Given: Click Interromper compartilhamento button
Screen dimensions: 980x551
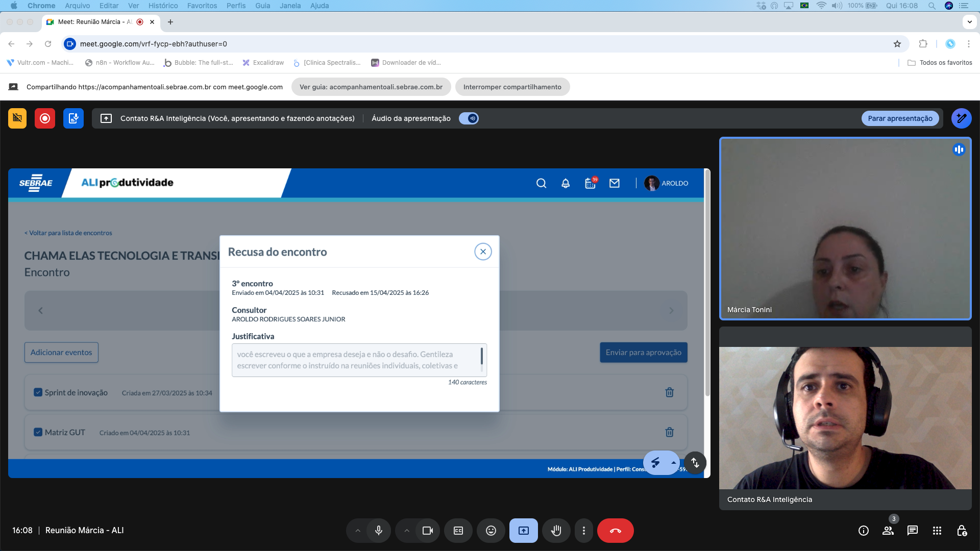Looking at the screenshot, I should click(512, 87).
